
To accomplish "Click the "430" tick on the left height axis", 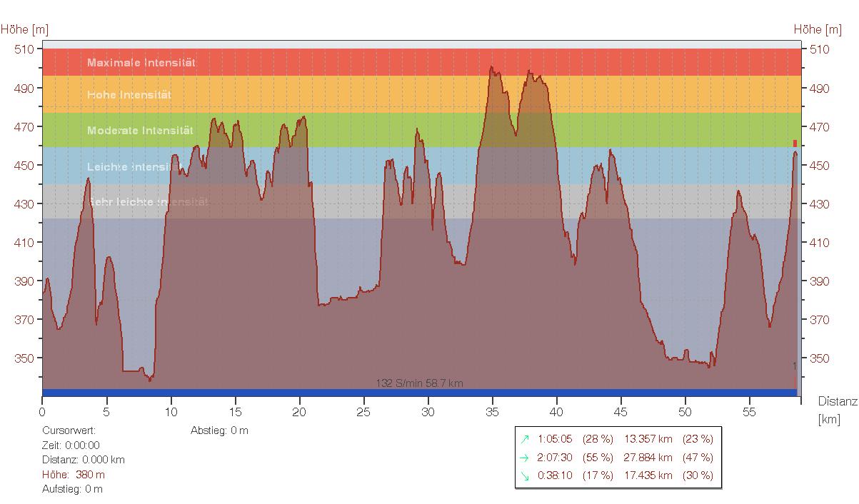I will point(25,204).
